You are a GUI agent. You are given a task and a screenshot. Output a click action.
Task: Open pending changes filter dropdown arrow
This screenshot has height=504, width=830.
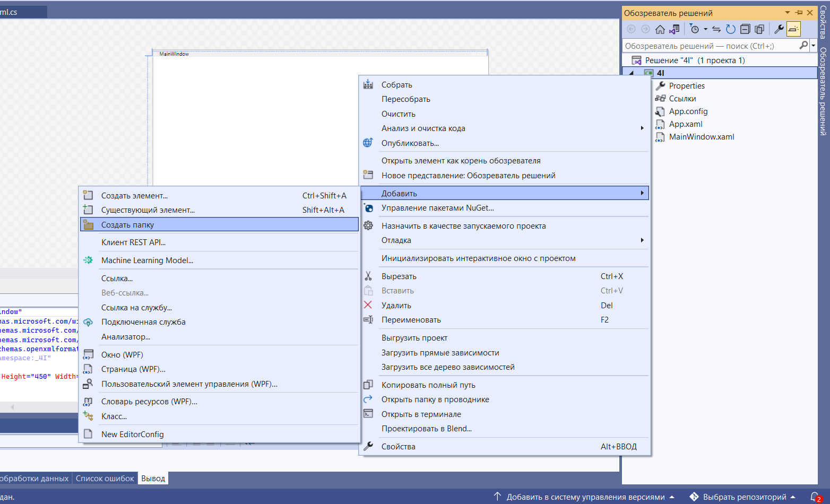(x=705, y=29)
